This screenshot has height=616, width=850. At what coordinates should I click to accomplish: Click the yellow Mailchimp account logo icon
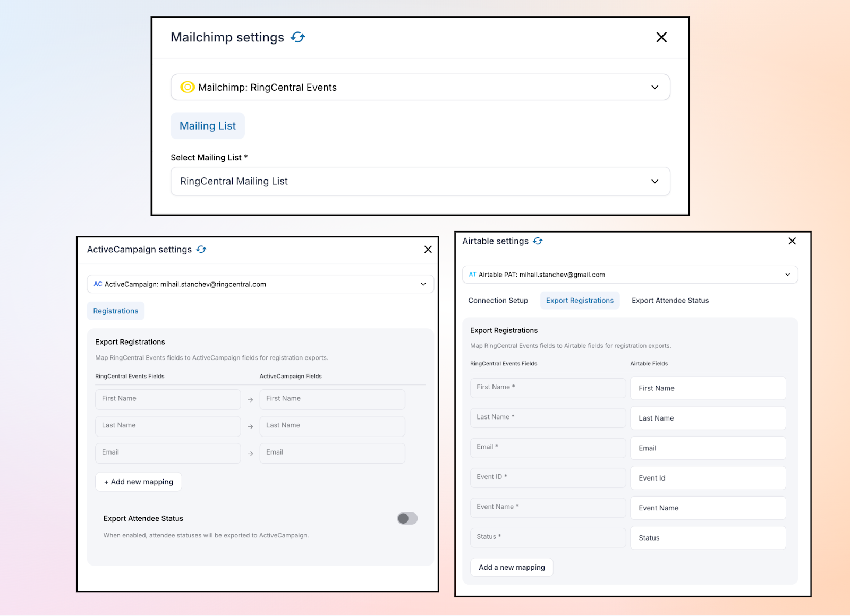188,87
